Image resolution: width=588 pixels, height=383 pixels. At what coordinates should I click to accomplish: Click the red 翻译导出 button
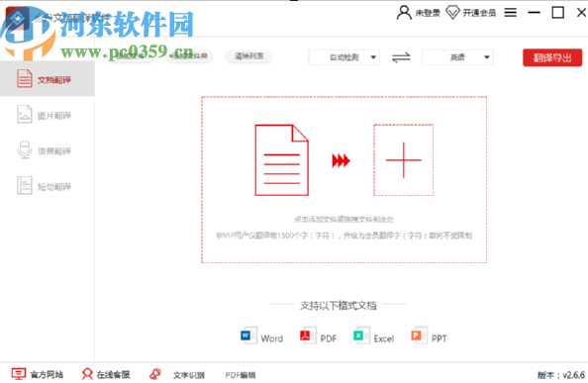[x=552, y=57]
